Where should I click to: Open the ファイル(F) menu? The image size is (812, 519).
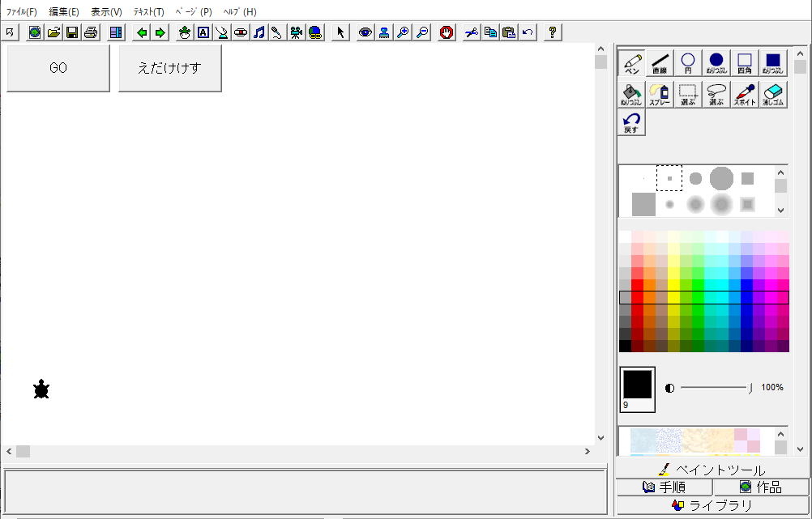[x=22, y=12]
